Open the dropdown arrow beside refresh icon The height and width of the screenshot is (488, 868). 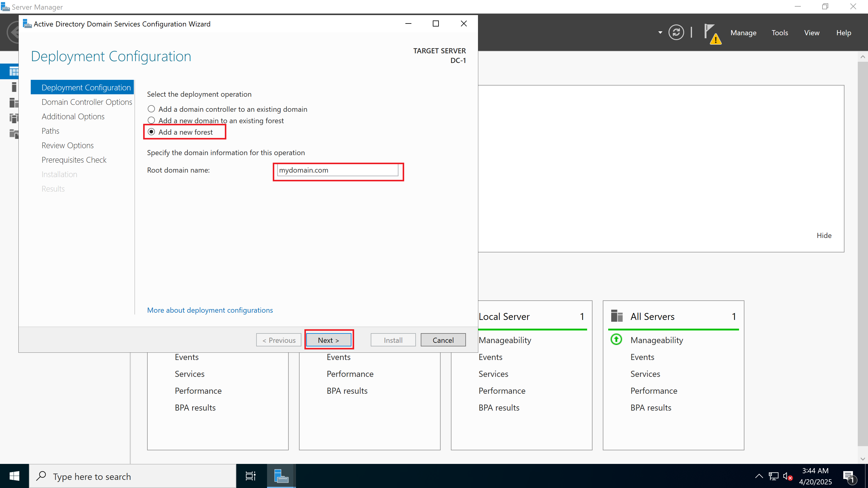[x=660, y=33]
